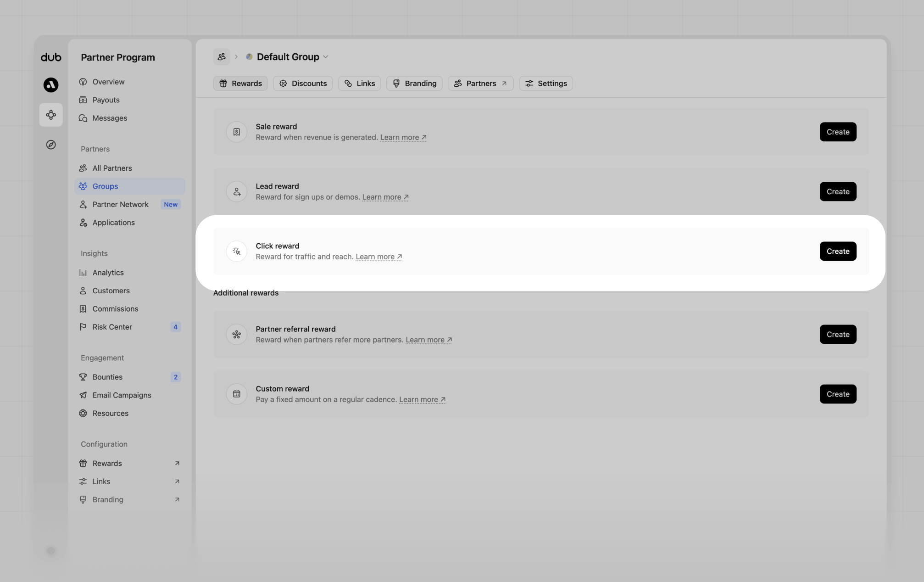This screenshot has width=924, height=582.
Task: Open Learn more for Click reward
Action: coord(379,257)
